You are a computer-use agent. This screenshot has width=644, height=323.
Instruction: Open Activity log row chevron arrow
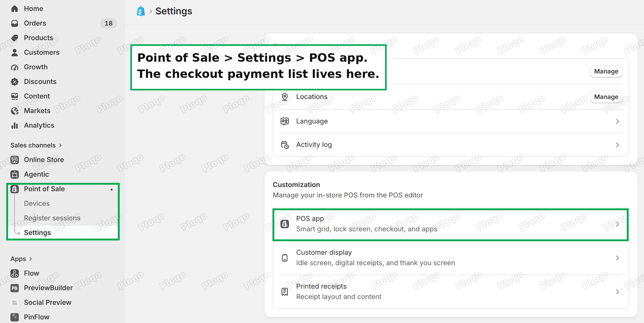click(617, 145)
